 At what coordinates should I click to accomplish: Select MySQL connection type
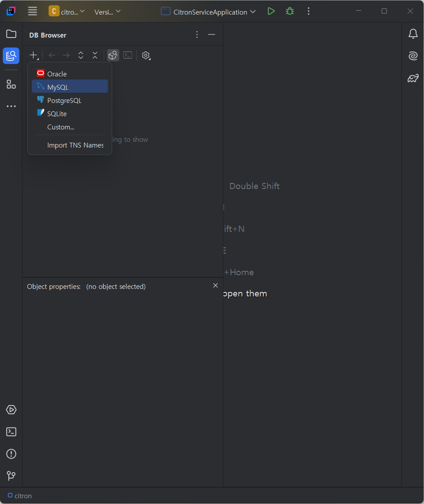point(70,87)
